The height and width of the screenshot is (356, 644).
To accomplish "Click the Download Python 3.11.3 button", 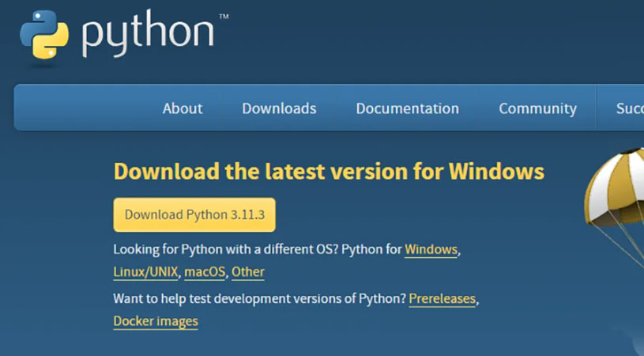I will point(194,214).
